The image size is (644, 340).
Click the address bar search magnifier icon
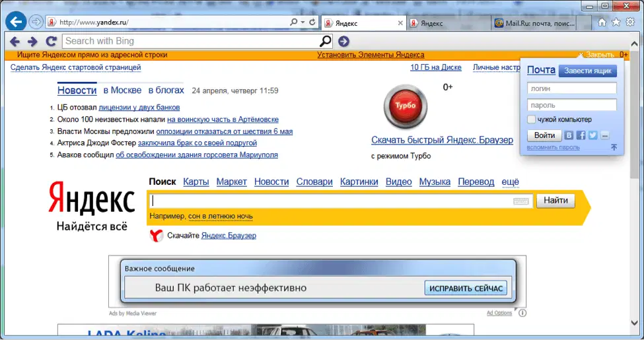coord(293,22)
